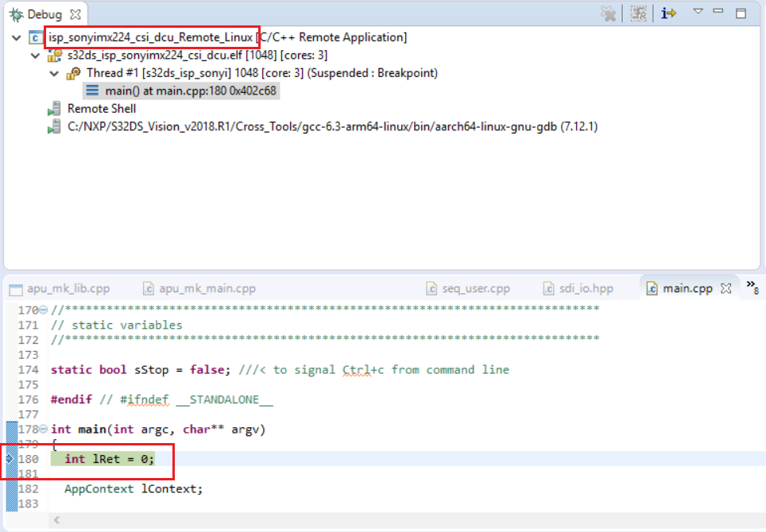
Task: Collapse isp_sonyimx224_csi_dcu_Remote_Linux launch node
Action: [16, 37]
